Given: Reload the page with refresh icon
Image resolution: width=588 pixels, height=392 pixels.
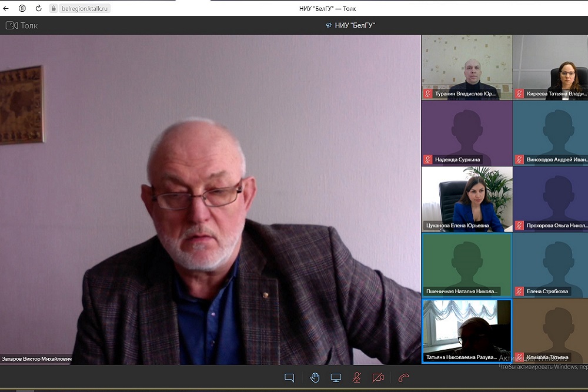Looking at the screenshot, I should [x=39, y=8].
